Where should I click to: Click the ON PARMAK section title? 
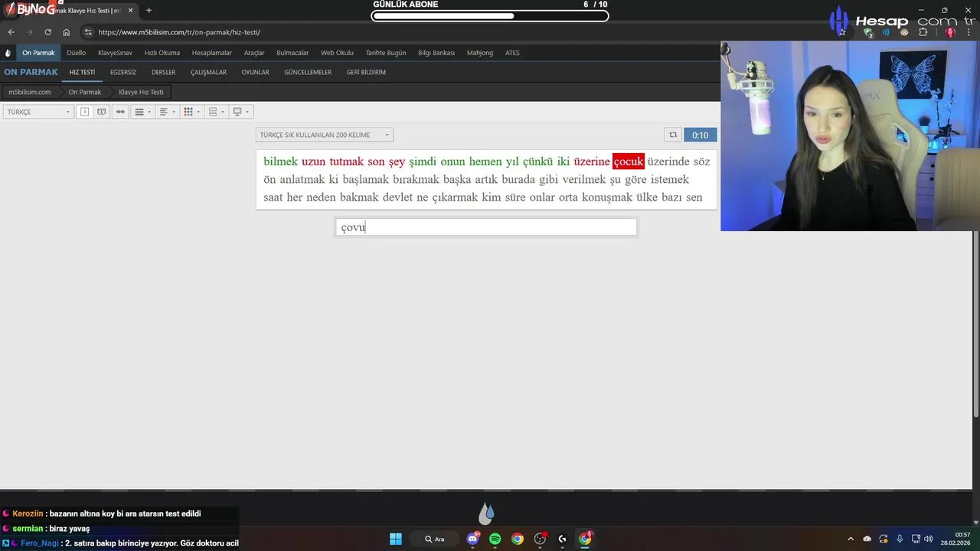click(31, 72)
